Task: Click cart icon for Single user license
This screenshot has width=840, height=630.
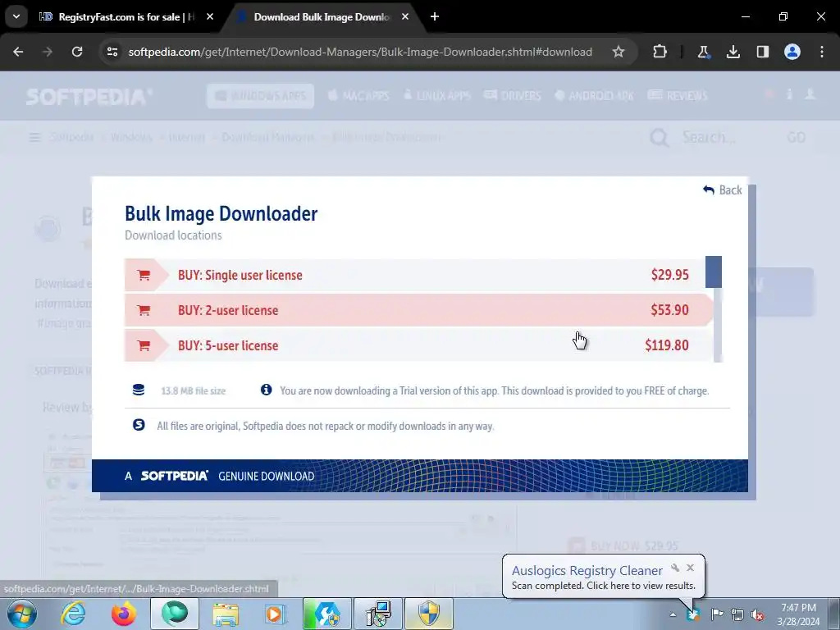Action: [144, 276]
